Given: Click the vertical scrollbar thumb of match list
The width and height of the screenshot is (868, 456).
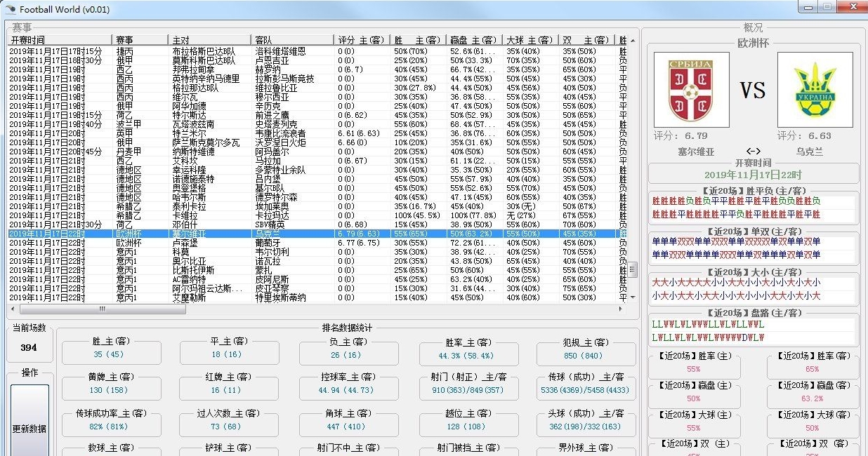Looking at the screenshot, I should pos(633,269).
